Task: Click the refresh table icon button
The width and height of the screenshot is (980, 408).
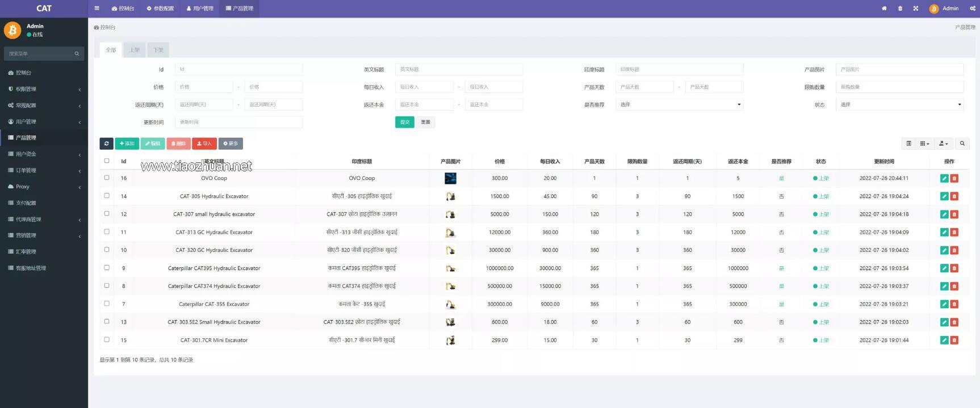Action: (x=106, y=144)
